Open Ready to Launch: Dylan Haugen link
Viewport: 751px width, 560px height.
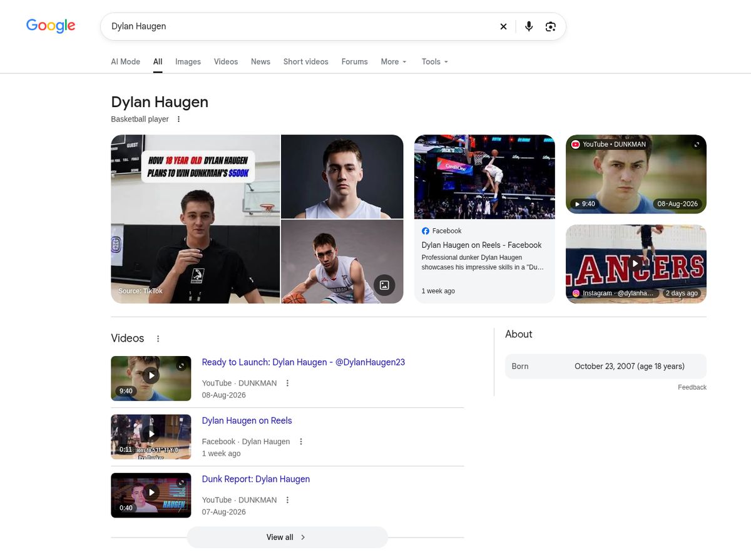[x=304, y=362]
